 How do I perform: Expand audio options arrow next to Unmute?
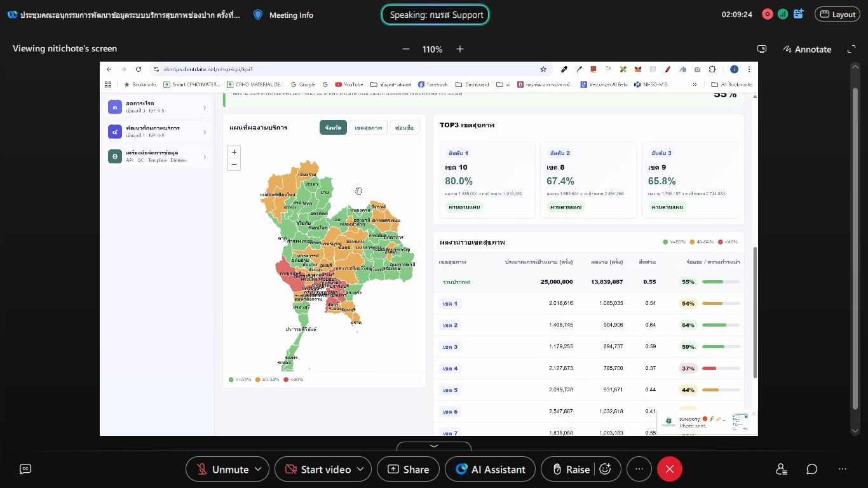(x=258, y=469)
